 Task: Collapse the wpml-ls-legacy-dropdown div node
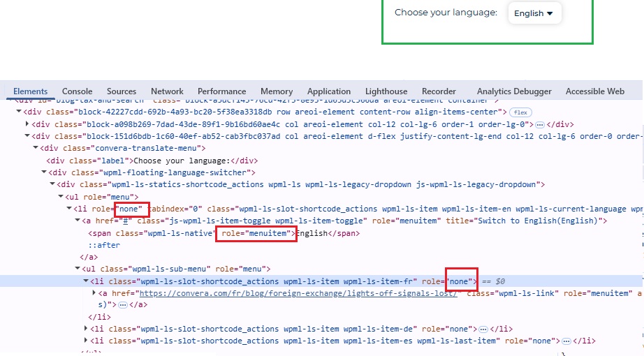[52, 184]
